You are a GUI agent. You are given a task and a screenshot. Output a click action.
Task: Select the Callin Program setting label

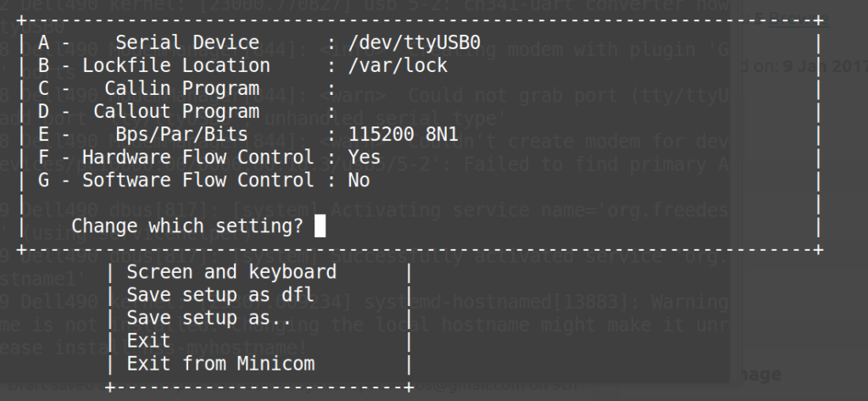[x=181, y=88]
